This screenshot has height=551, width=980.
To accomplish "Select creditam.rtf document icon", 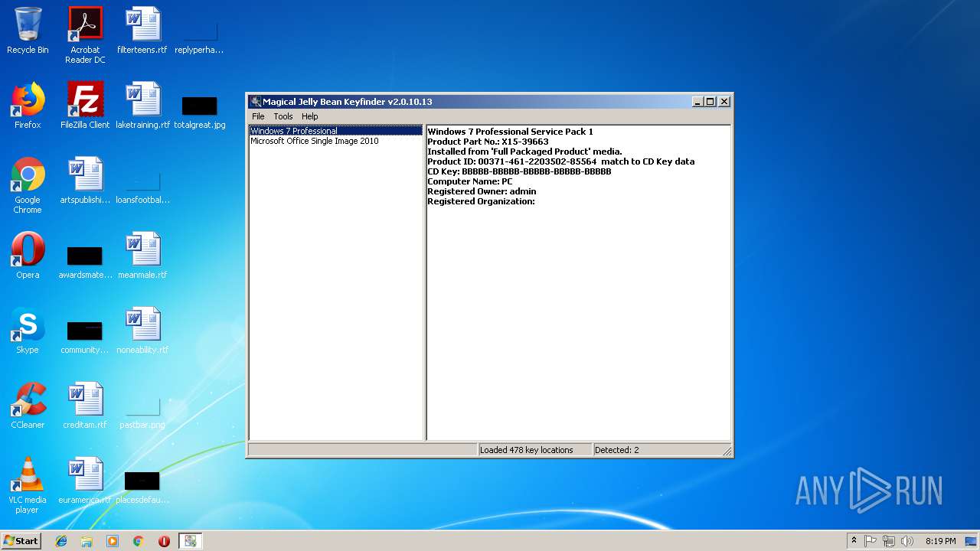I will pos(85,406).
